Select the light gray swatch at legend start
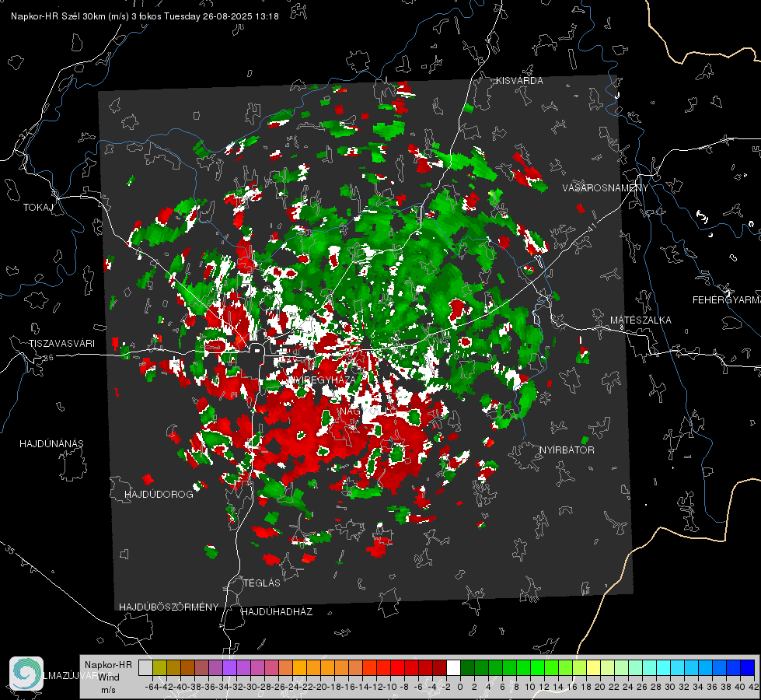 145,668
